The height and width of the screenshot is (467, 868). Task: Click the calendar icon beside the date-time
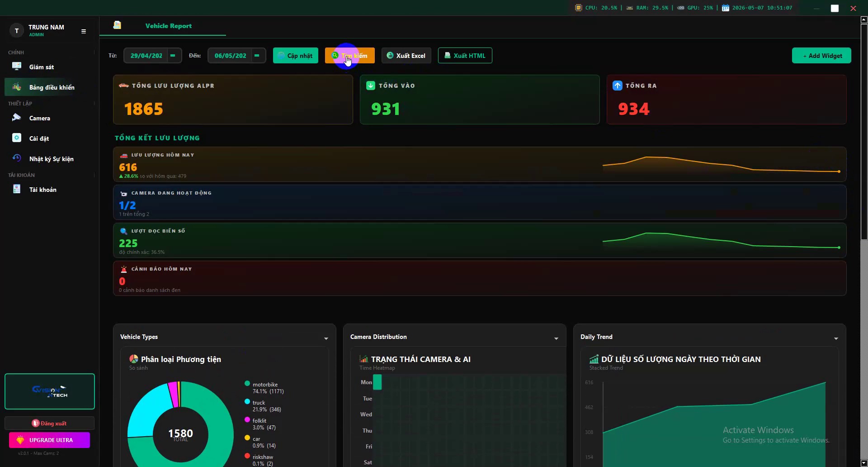[726, 8]
